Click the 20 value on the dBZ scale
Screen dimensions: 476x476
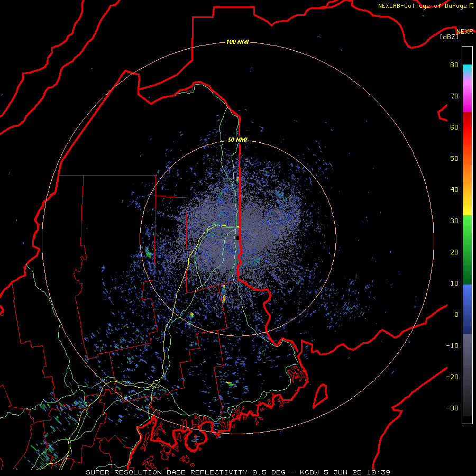tap(454, 252)
